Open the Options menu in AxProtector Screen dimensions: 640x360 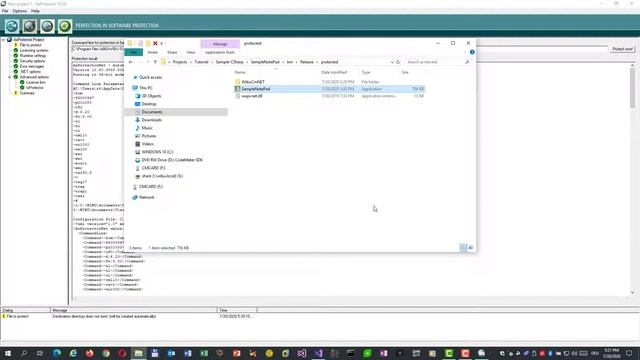tap(19, 11)
